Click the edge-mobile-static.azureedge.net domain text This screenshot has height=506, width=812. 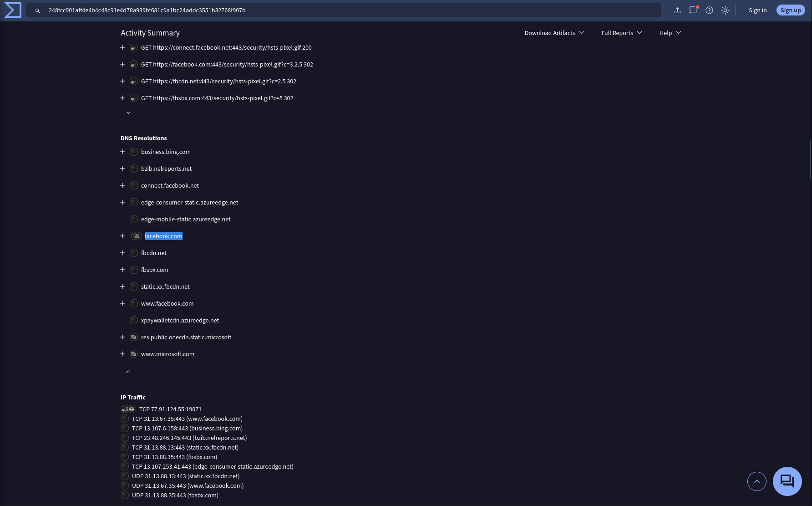(186, 219)
